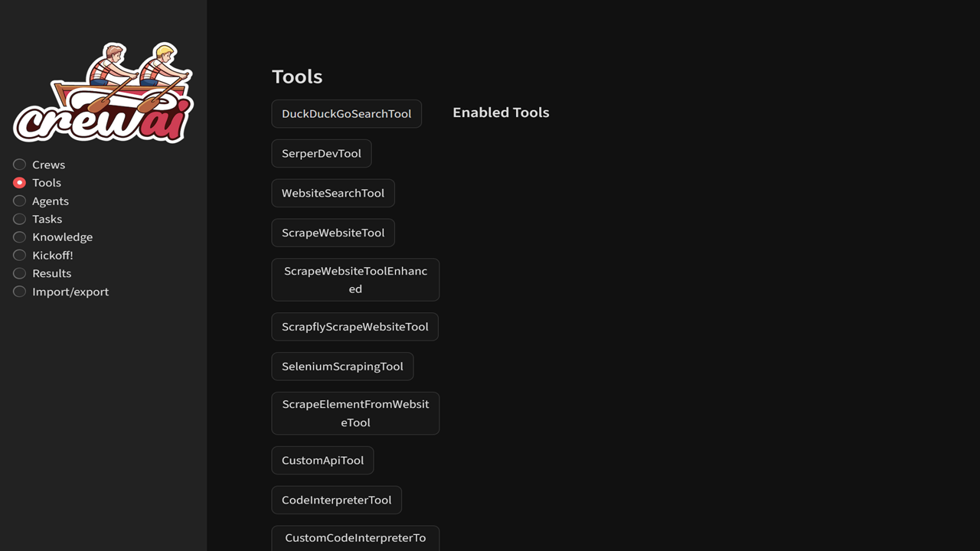Viewport: 980px width, 551px height.
Task: Enable the DuckDuckGoSearchTool
Action: [x=346, y=114]
